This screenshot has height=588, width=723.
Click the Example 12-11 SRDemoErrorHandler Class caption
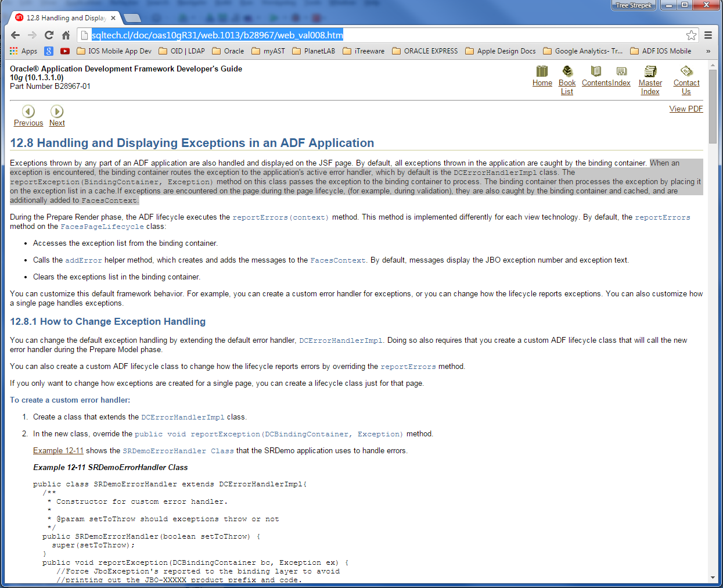pyautogui.click(x=110, y=468)
